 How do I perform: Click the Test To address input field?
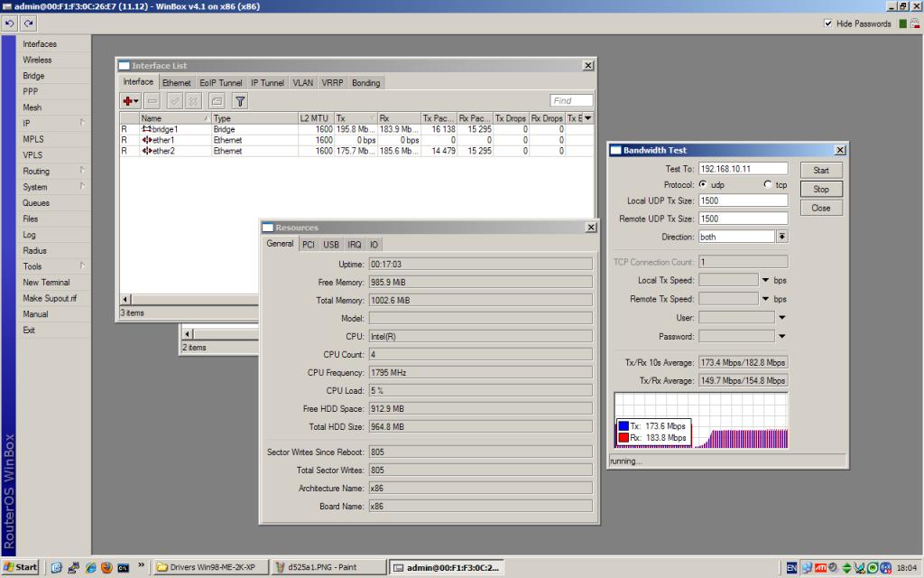pyautogui.click(x=743, y=169)
